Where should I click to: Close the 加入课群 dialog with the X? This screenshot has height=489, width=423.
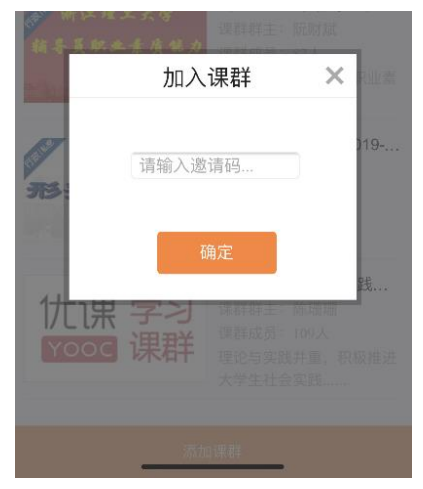pos(334,76)
